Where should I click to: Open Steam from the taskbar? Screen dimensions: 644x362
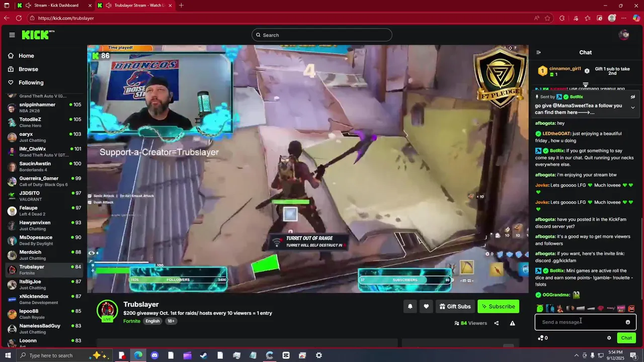click(203, 355)
